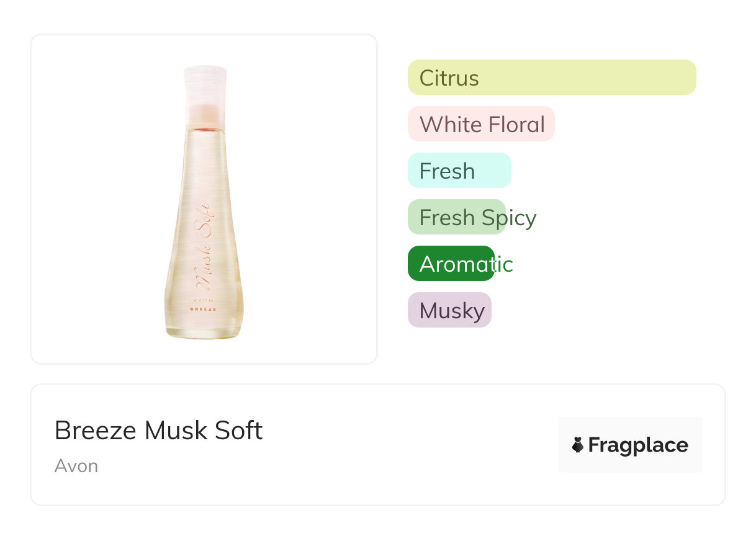Click the red "BREEZE" label on bottle

205,308
